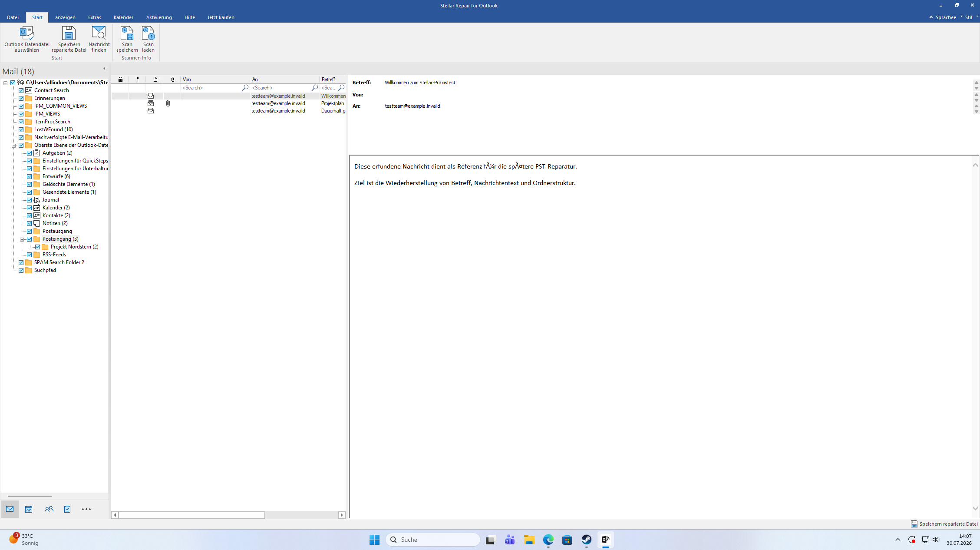Viewport: 980px width, 550px height.
Task: Click the attachment paperclip of the Projektplan message
Action: [x=168, y=103]
